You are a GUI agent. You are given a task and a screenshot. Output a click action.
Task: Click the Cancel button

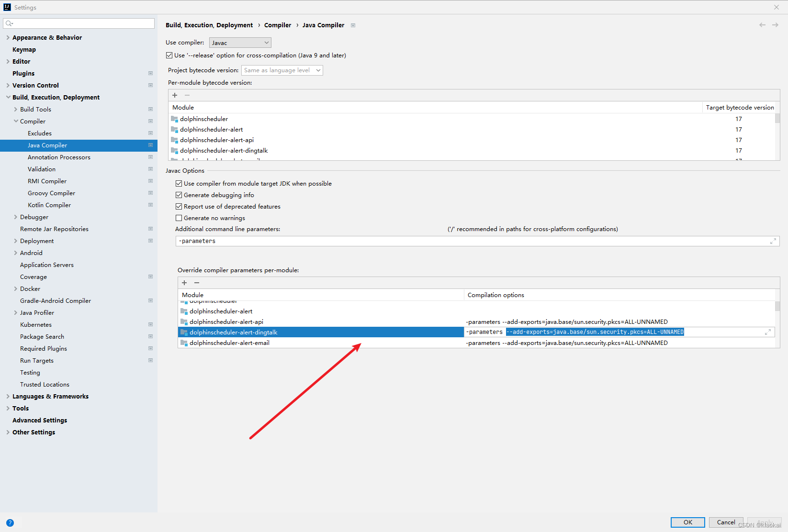pyautogui.click(x=726, y=522)
